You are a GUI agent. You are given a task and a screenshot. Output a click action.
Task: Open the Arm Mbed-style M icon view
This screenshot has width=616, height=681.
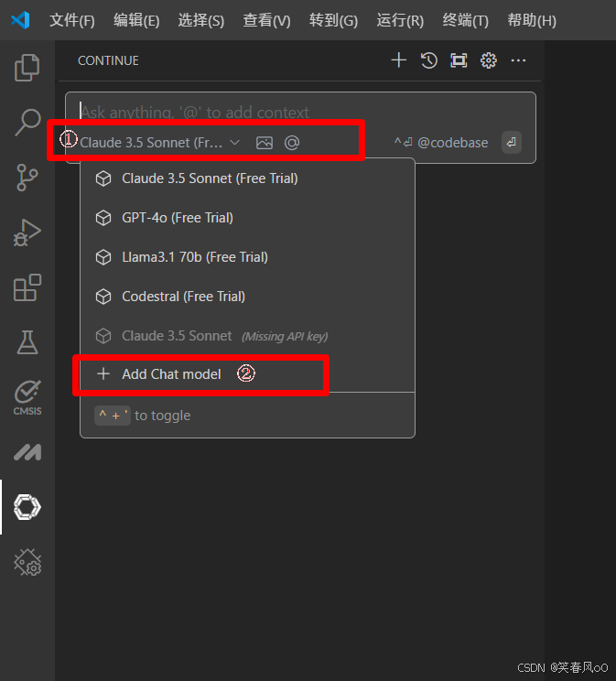pos(27,452)
